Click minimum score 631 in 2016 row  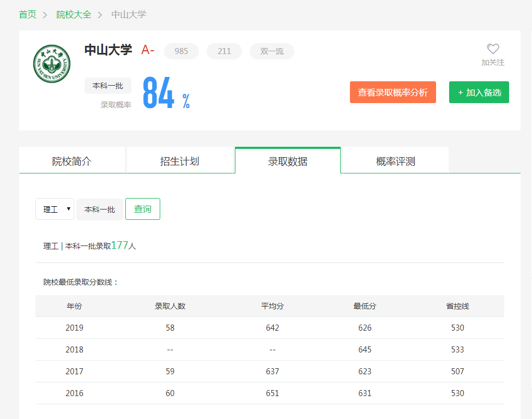coord(365,393)
